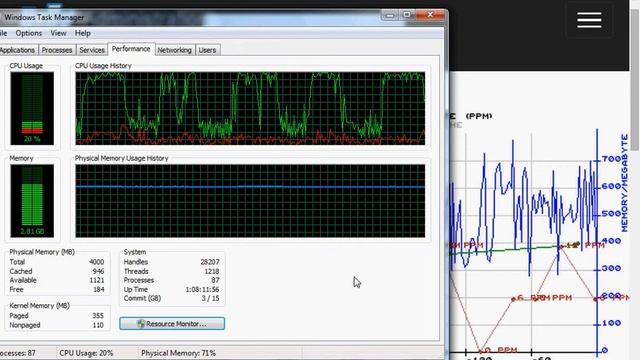Click the Free memory value 184
The image size is (640, 360).
99,289
